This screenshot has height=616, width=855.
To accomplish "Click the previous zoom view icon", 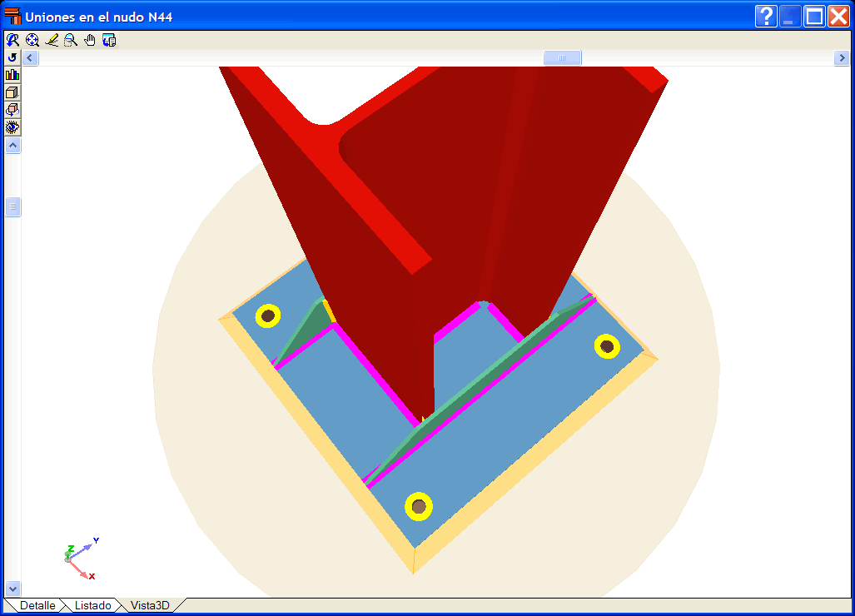I will tap(12, 40).
